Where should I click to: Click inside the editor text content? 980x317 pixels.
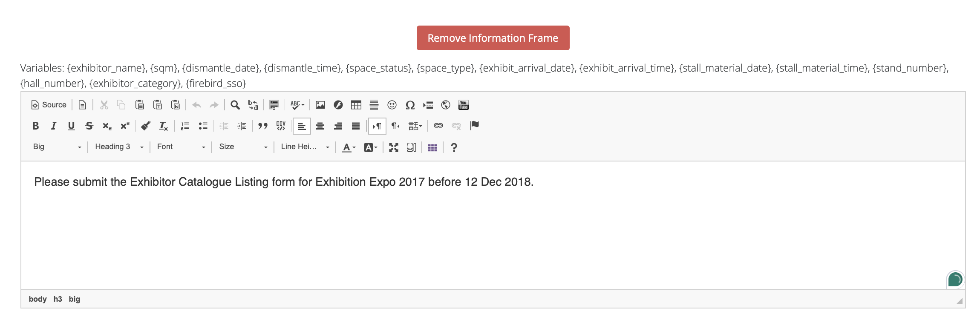(283, 182)
